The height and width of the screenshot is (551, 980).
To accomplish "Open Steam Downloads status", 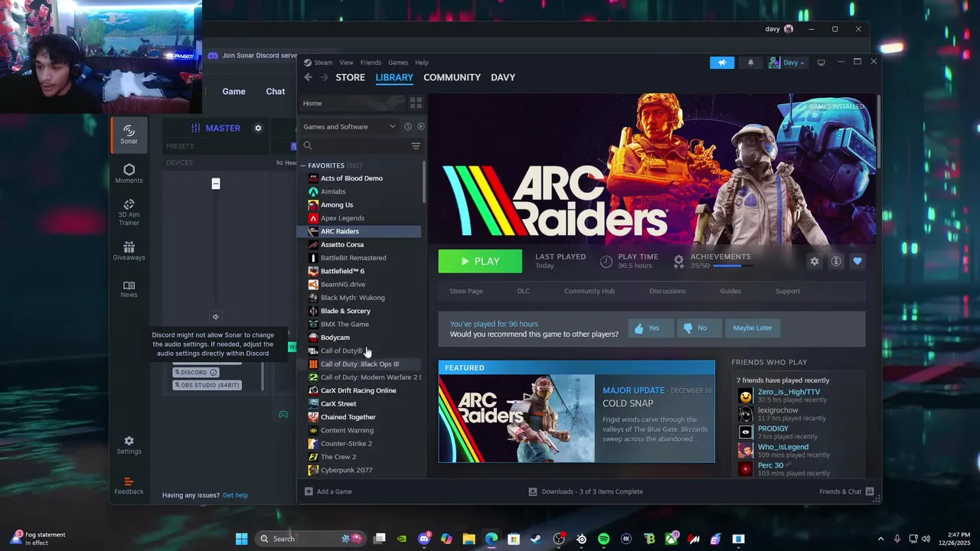I will click(x=586, y=491).
